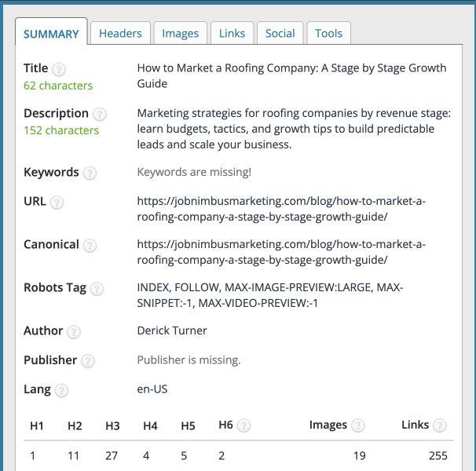Click help icon next to URL label
The width and height of the screenshot is (476, 471).
point(57,202)
